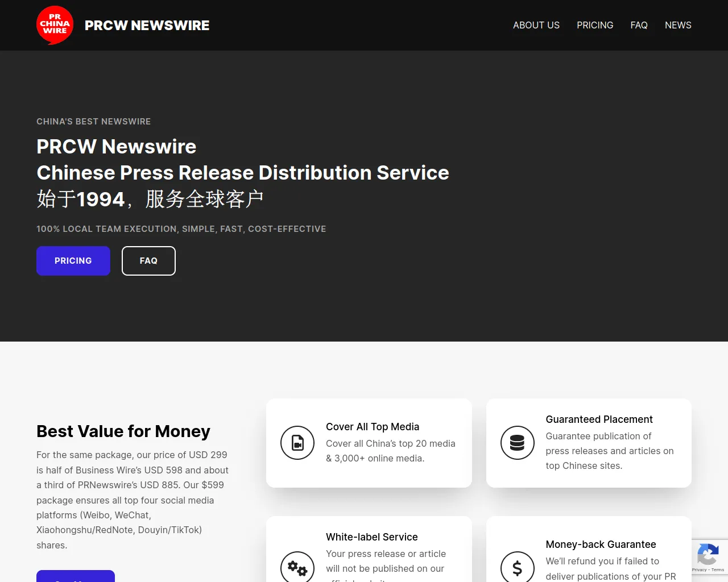Viewport: 728px width, 582px height.
Task: Click the PR China Wire red logo
Action: tap(55, 25)
